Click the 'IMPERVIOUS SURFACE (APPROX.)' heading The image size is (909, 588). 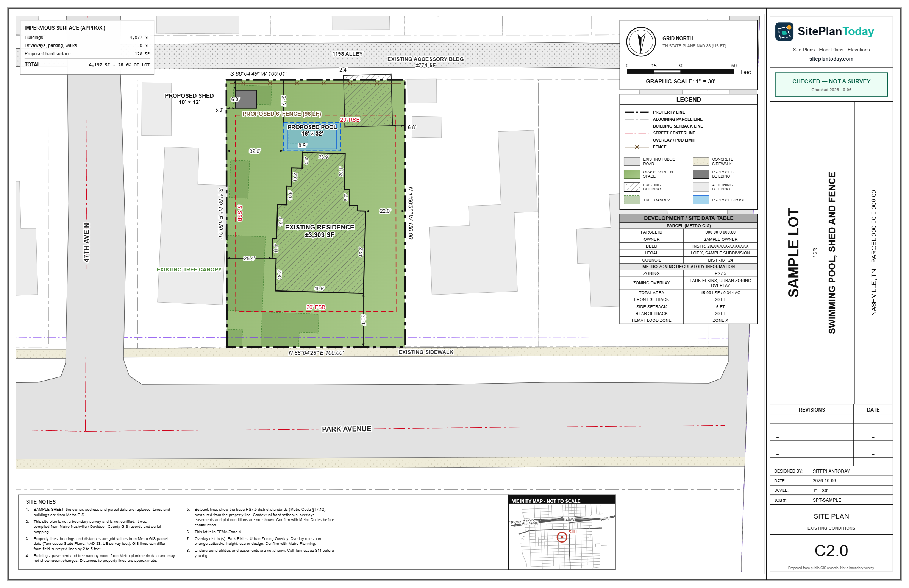click(64, 28)
